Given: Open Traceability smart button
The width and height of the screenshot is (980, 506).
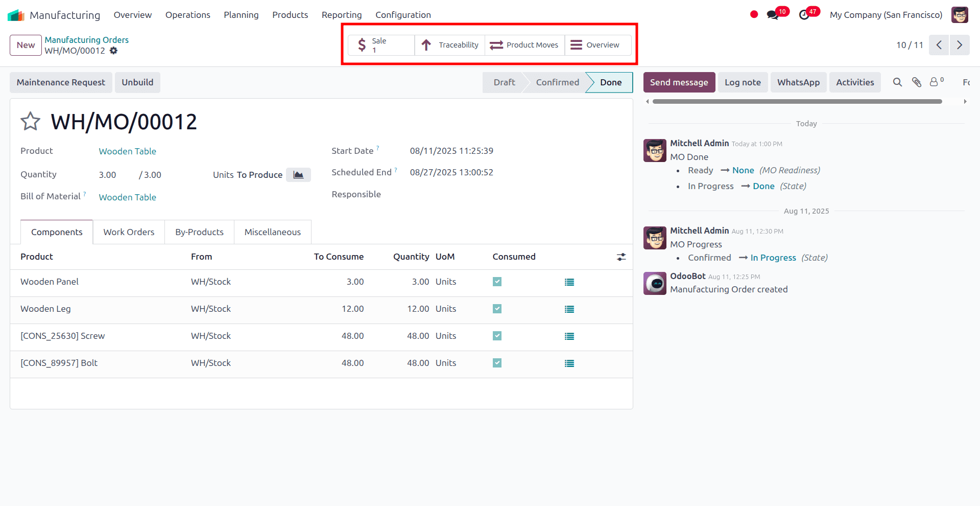Looking at the screenshot, I should tap(449, 45).
